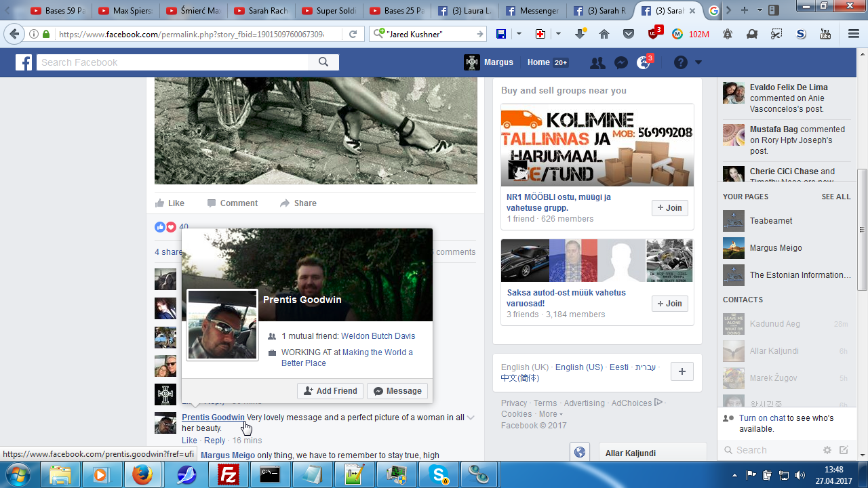Viewport: 868px width, 488px height.
Task: Click the Facebook help question mark icon
Action: (x=681, y=62)
